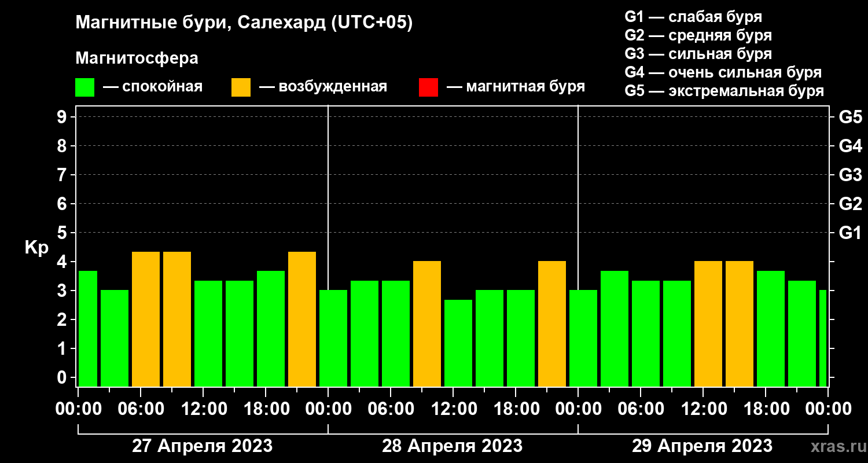Click the orange 12:00–15:00 bar on 29 April
868x463 pixels.
(x=708, y=324)
